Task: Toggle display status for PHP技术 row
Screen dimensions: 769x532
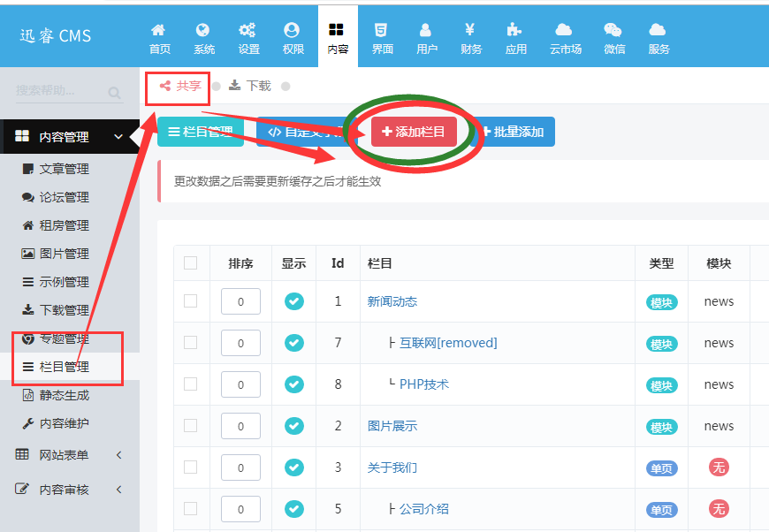Action: click(294, 384)
